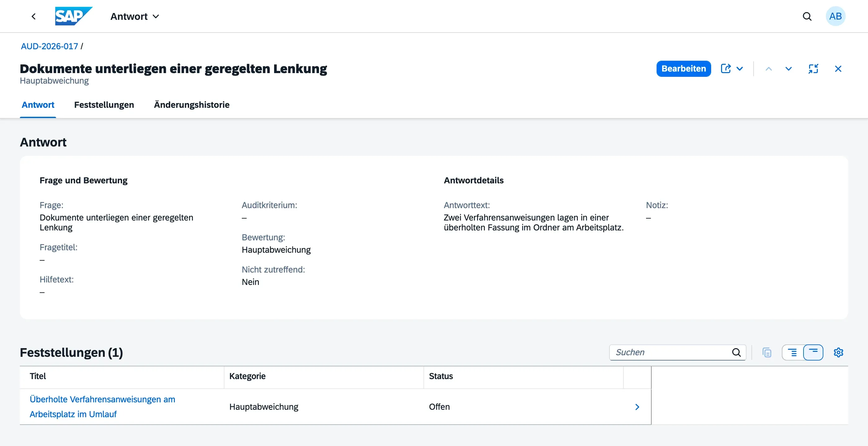Screen dimensions: 868x446
Task: Navigate to previous item with up chevron
Action: coord(768,69)
